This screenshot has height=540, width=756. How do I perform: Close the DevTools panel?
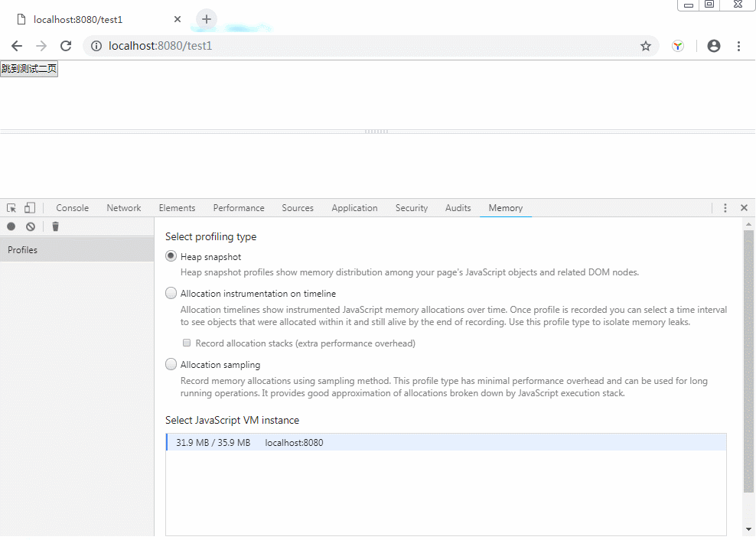tap(744, 208)
